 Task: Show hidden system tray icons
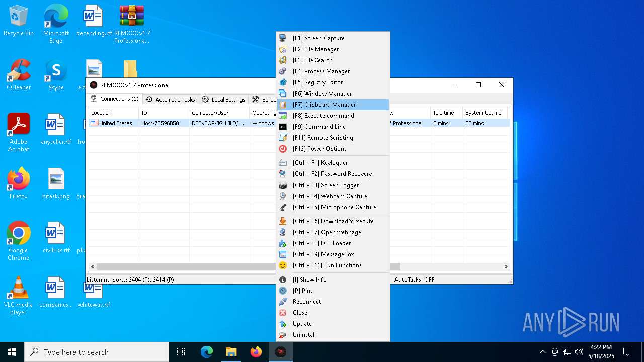pyautogui.click(x=542, y=352)
